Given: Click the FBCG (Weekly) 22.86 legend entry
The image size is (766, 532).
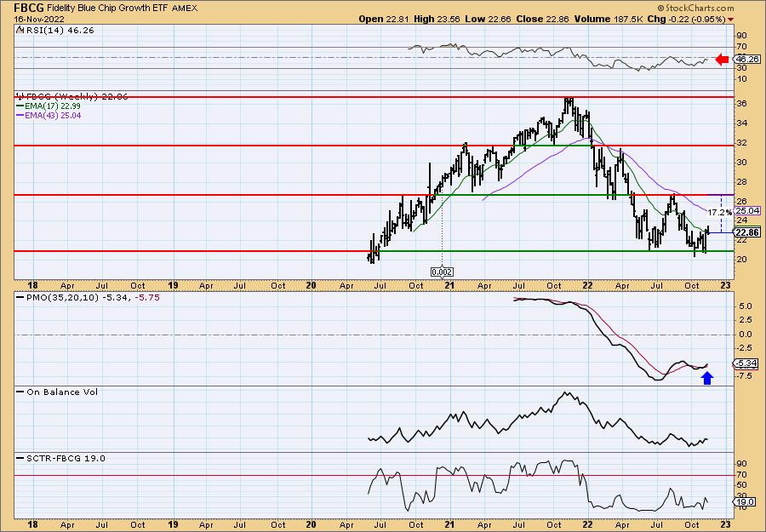Looking at the screenshot, I should [72, 97].
